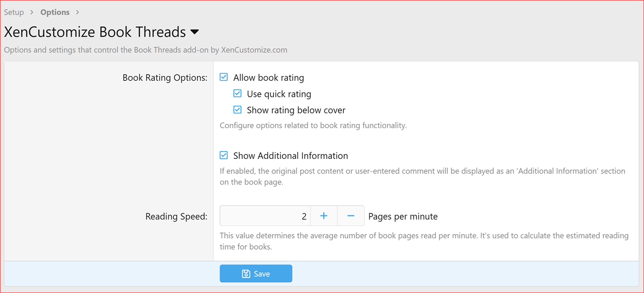
Task: Click the Save button
Action: click(256, 273)
